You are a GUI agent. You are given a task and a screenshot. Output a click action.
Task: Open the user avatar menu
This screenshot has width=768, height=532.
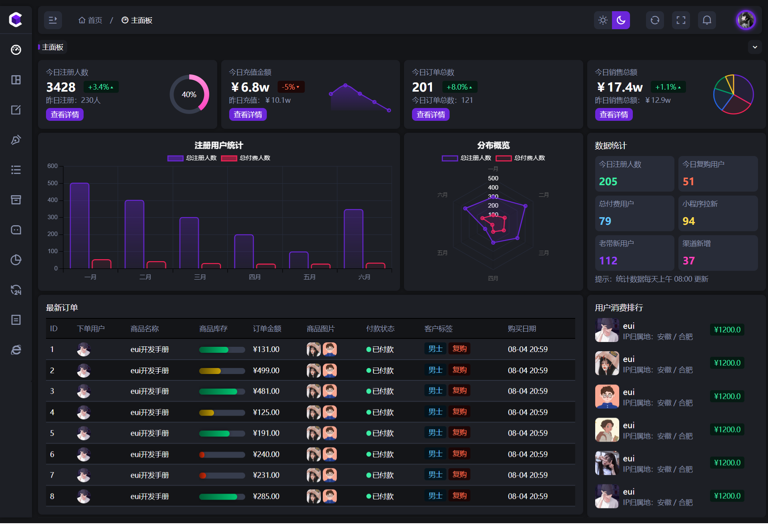(746, 20)
